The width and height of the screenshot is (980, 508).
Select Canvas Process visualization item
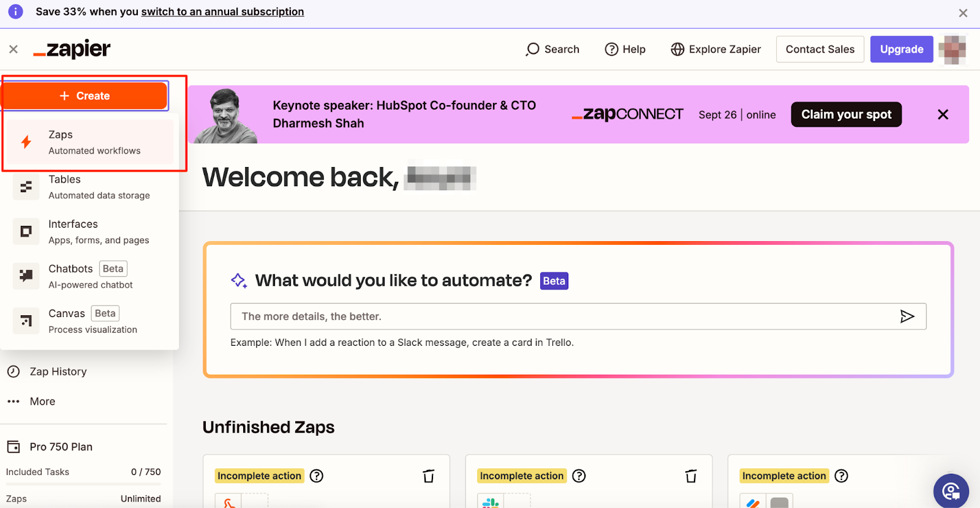tap(91, 321)
